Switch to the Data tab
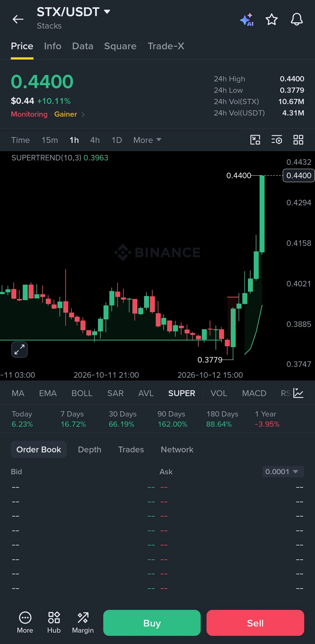This screenshot has height=644, width=315. coord(83,46)
